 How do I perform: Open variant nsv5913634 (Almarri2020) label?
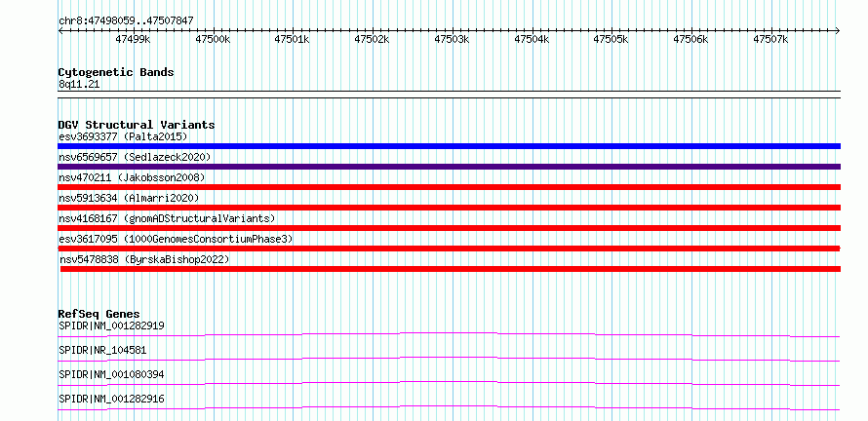pyautogui.click(x=129, y=198)
